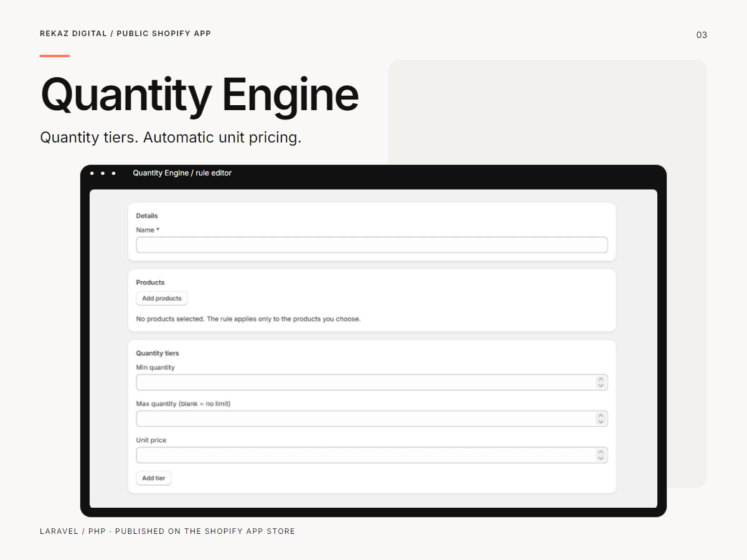Click the 'No products selected' message text
The height and width of the screenshot is (560, 747).
point(248,319)
